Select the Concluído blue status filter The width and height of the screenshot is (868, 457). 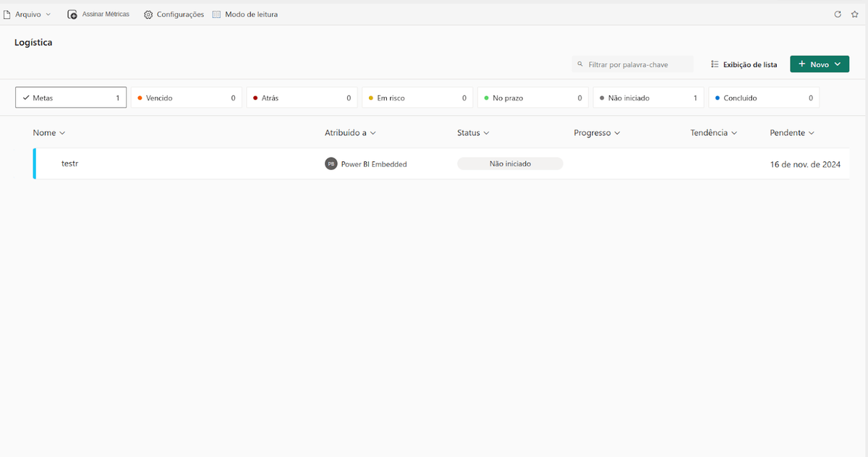(764, 98)
